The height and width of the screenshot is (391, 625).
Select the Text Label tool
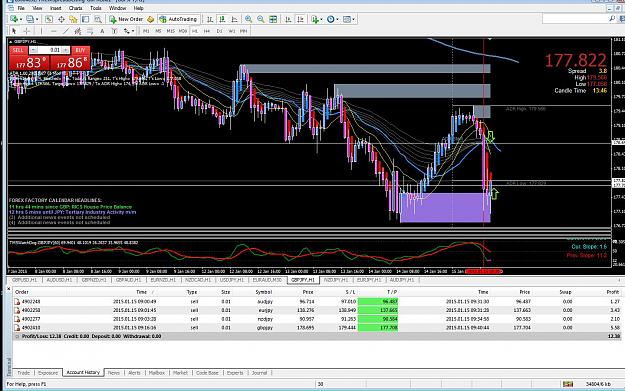[114, 31]
